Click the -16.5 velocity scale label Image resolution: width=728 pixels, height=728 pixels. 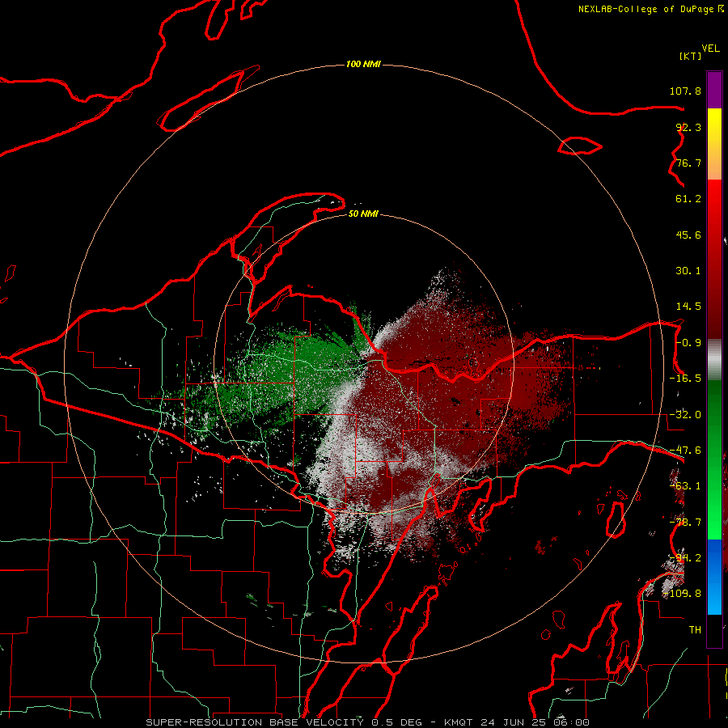(685, 379)
